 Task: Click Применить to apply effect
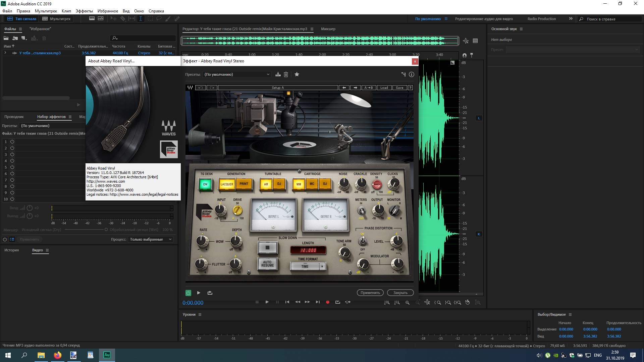(x=370, y=293)
